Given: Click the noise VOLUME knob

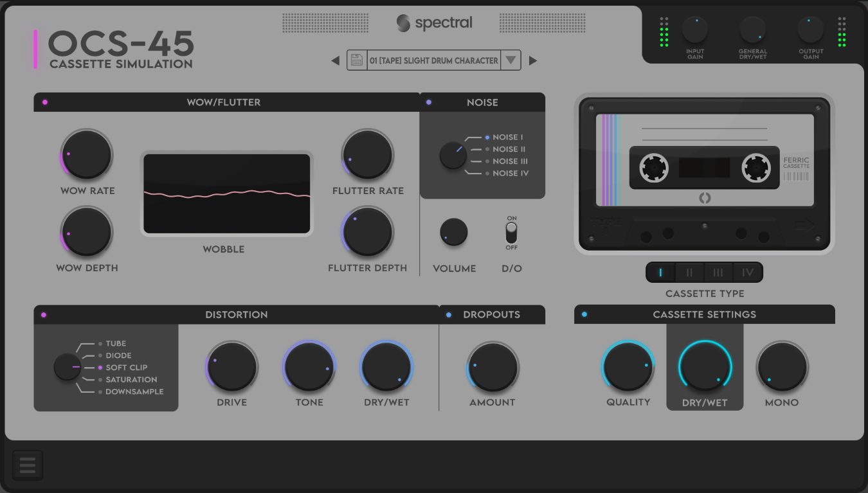Looking at the screenshot, I should click(x=454, y=232).
